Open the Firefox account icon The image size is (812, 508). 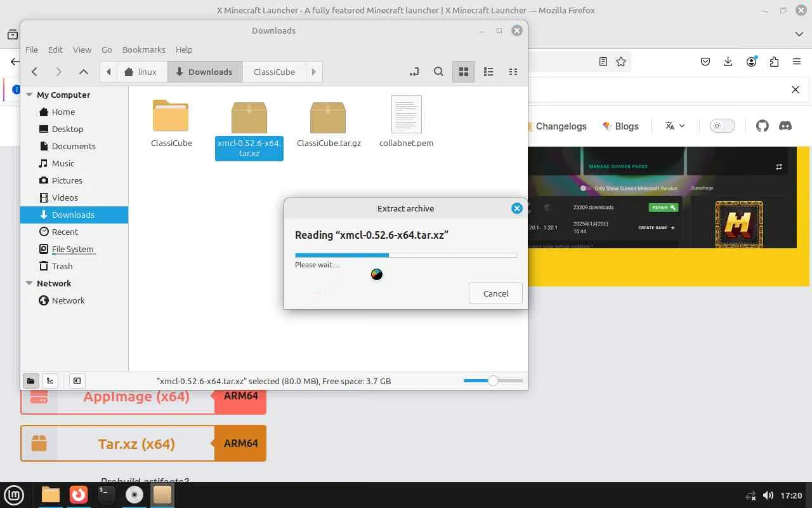click(751, 62)
